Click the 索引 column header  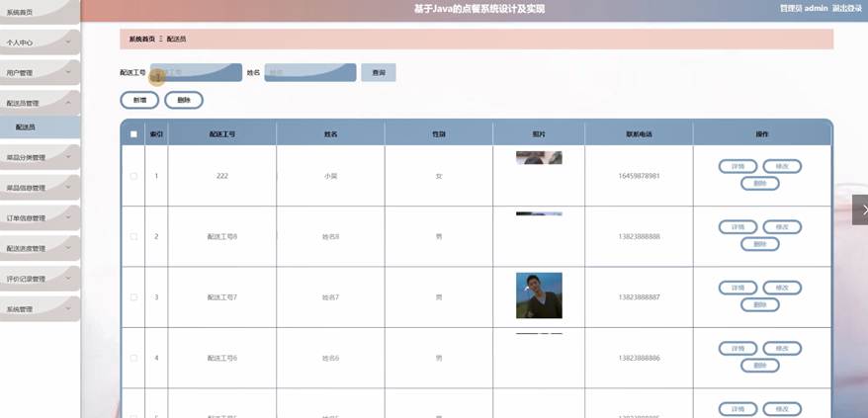(x=156, y=134)
